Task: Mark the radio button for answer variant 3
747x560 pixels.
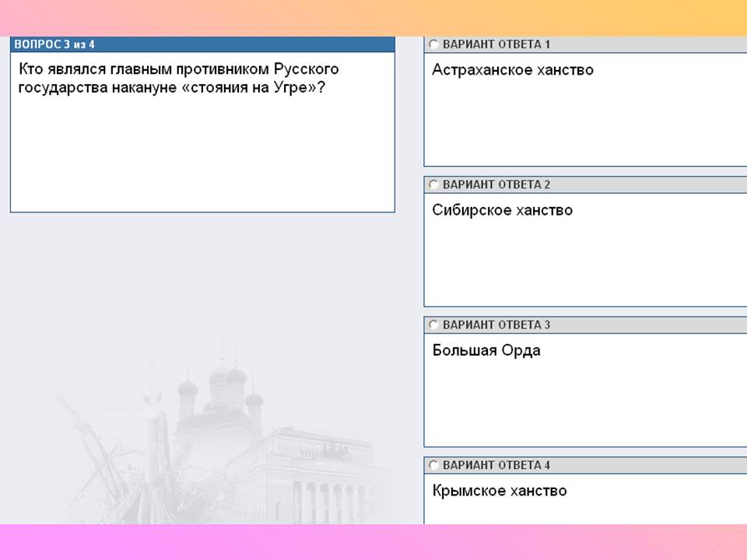Action: (x=433, y=325)
